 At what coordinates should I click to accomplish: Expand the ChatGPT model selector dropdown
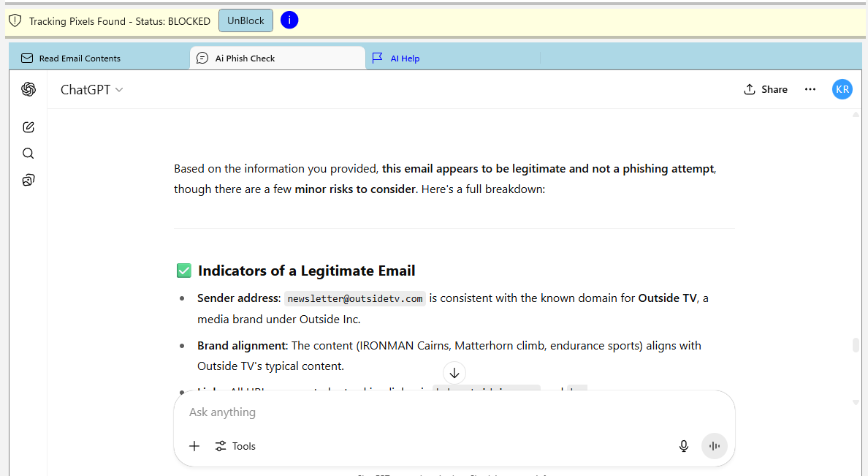tap(92, 90)
